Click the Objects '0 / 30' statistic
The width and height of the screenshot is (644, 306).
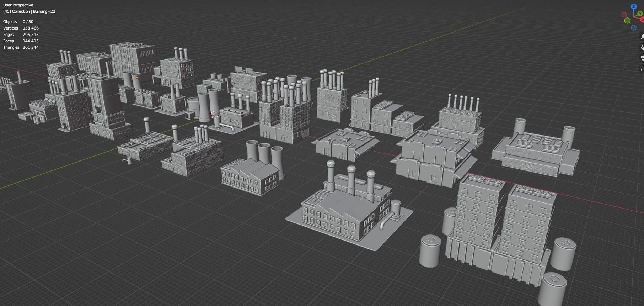pos(28,22)
